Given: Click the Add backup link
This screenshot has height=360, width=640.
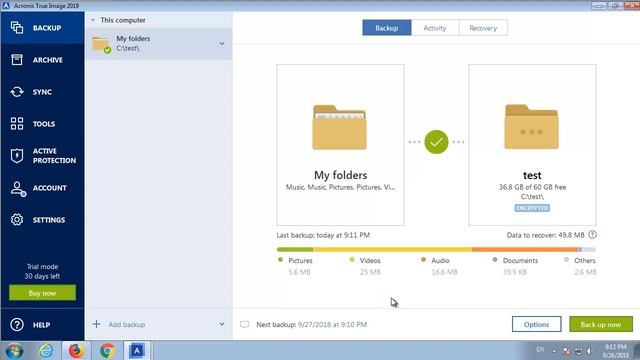Looking at the screenshot, I should [x=127, y=324].
